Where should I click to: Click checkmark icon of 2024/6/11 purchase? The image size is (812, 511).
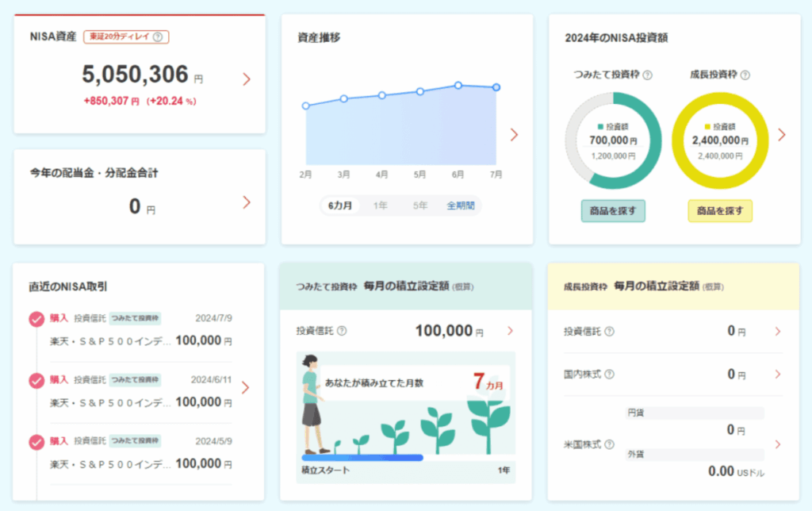(36, 380)
